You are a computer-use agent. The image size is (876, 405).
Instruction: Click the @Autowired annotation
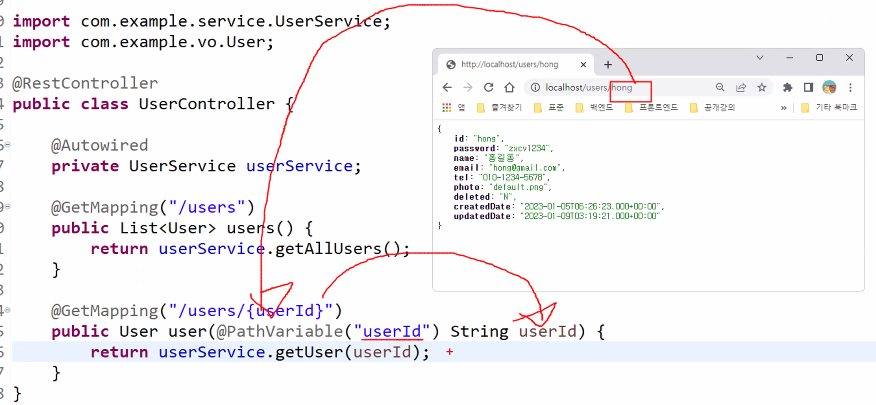coord(99,145)
